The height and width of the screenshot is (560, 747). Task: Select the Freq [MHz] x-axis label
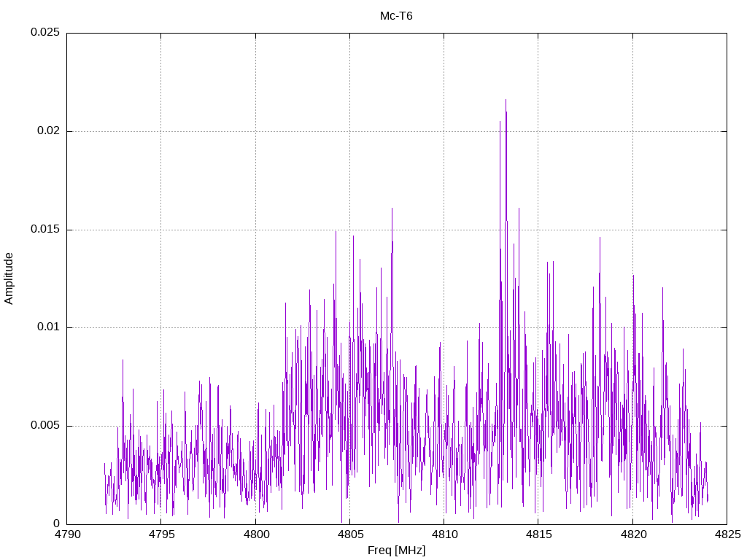click(396, 551)
